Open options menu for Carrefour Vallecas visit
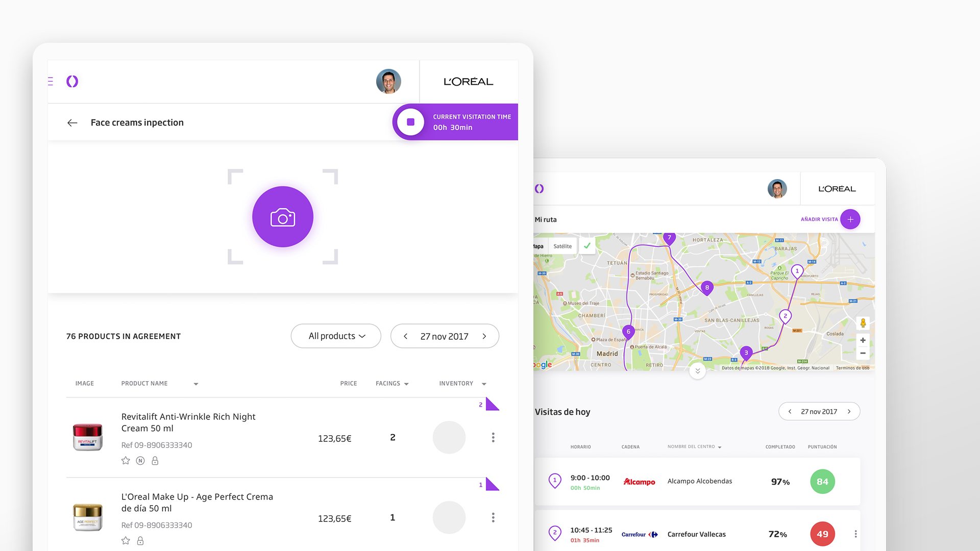 [x=855, y=534]
